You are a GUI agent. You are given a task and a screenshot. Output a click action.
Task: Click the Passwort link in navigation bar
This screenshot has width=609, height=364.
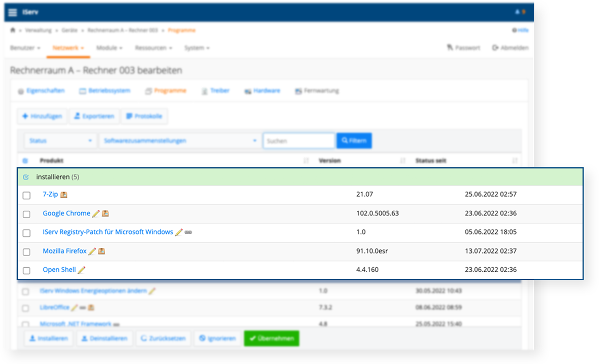pyautogui.click(x=463, y=48)
